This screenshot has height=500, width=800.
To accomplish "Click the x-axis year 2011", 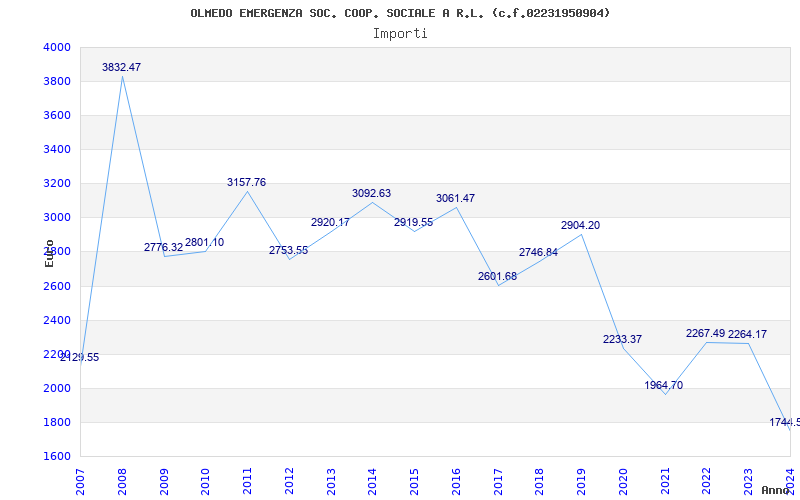I will (x=247, y=482).
